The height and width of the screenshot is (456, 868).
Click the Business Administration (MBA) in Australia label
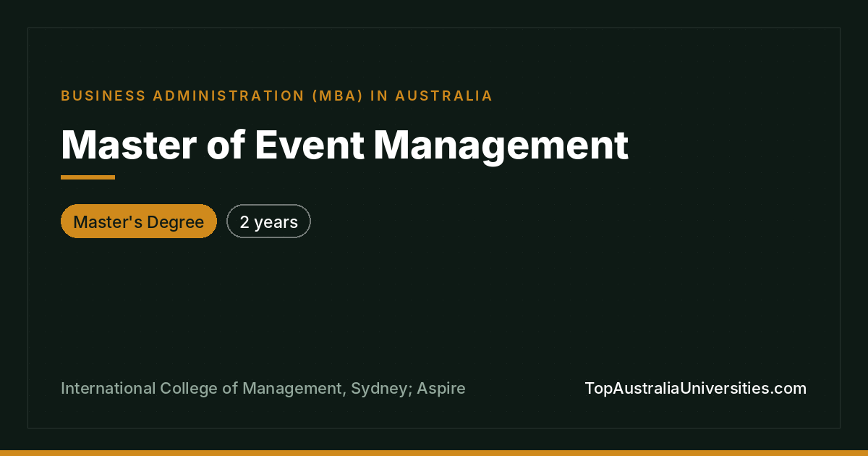277,96
